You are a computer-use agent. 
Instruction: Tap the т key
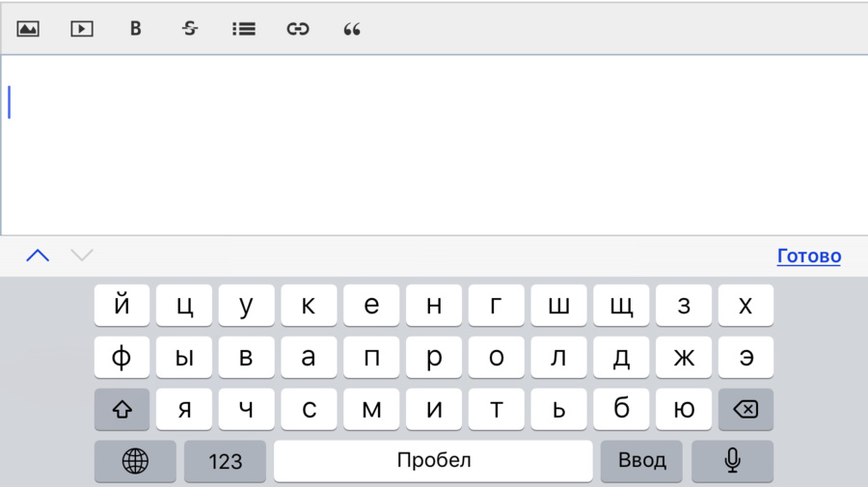click(497, 409)
